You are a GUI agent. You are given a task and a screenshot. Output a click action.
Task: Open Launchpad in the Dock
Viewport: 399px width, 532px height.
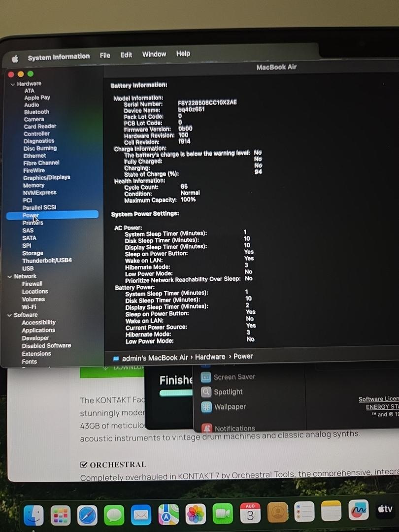(61, 515)
